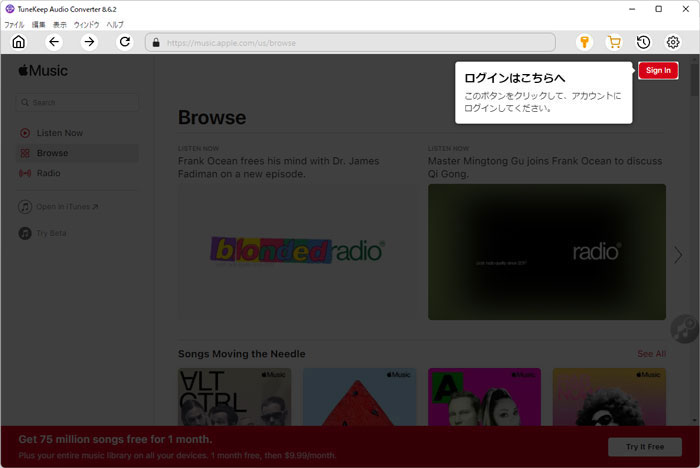Open the red pyramid playlist cover
This screenshot has width=700, height=468.
[x=359, y=397]
